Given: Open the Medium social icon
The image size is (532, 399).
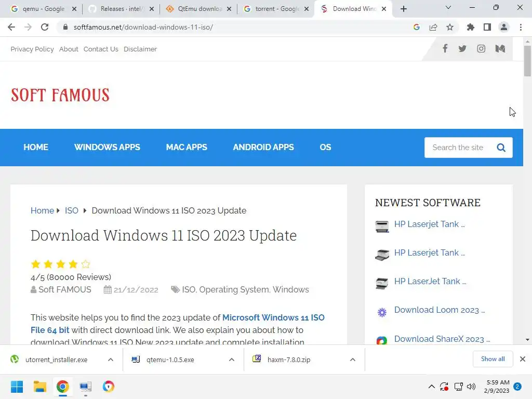Looking at the screenshot, I should [500, 48].
